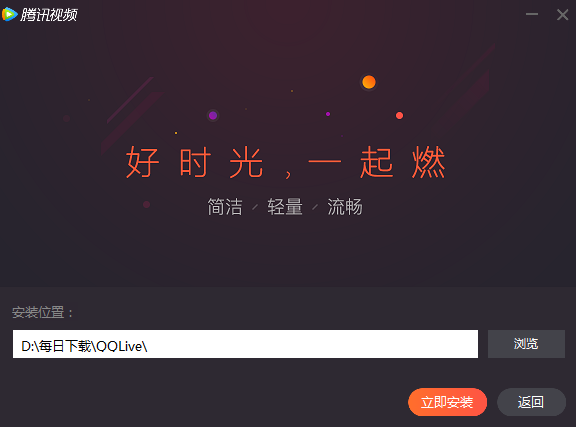Click the slash separator between 简洁 and 轻量
This screenshot has height=427, width=576.
click(255, 208)
